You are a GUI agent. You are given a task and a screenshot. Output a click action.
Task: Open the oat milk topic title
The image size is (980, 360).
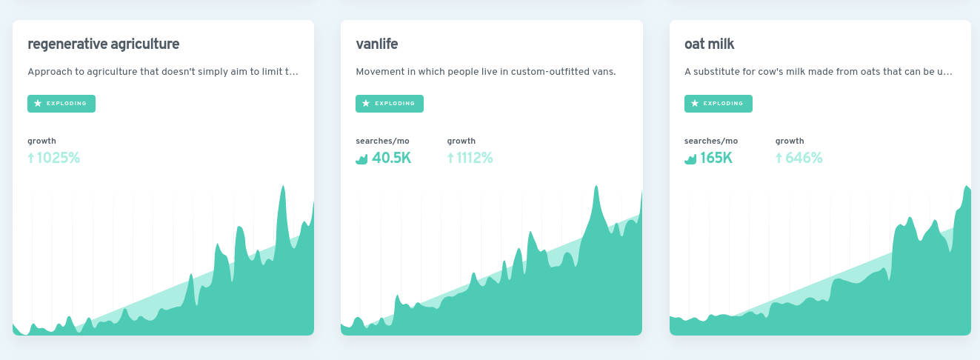coord(709,44)
